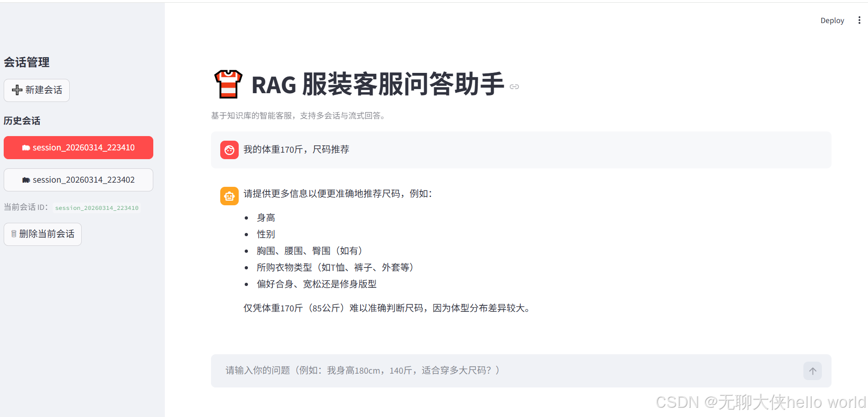Screen dimensions: 868x417
Task: Switch to session_20260314_223402
Action: (x=78, y=179)
